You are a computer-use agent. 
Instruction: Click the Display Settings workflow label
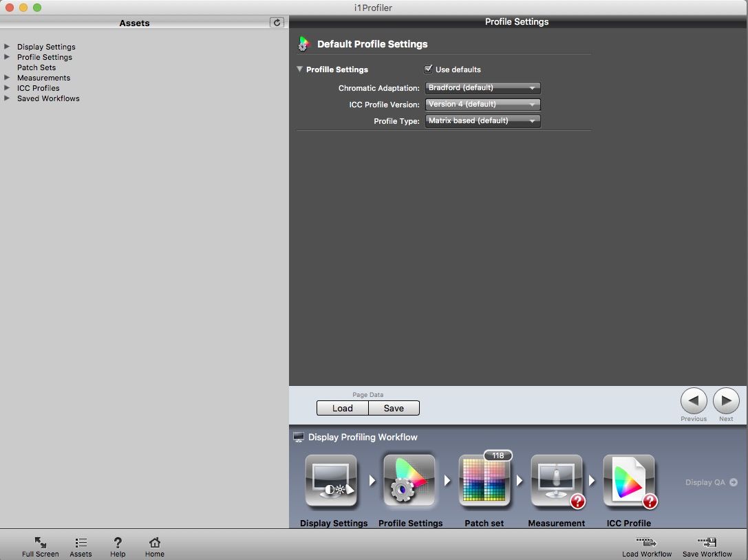tap(334, 523)
